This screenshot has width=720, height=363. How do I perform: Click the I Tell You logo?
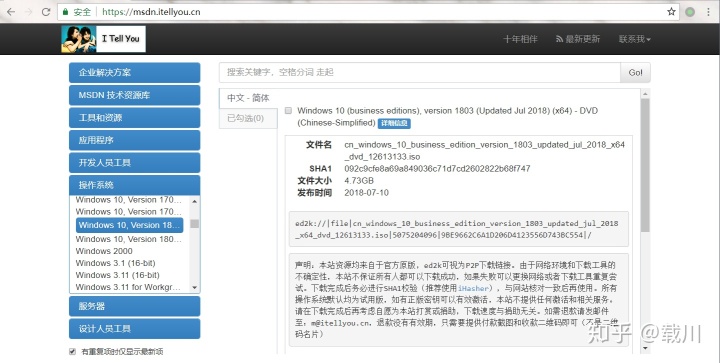point(103,39)
